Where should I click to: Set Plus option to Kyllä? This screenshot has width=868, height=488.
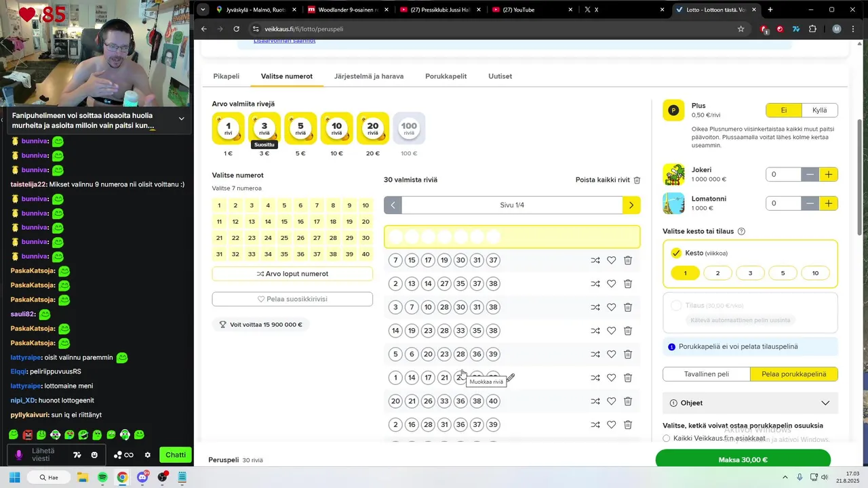(x=820, y=110)
